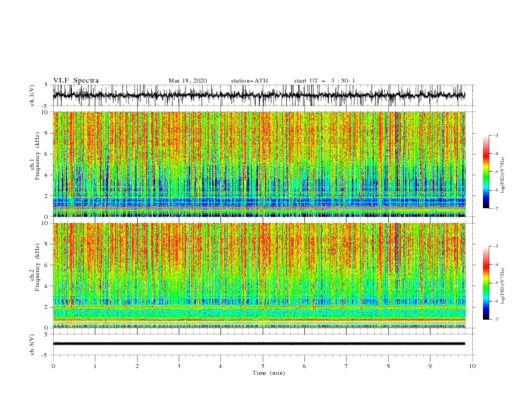Screen dimensions: 532x411
Task: Select the "ch.3(V)" axis label
Action: [32, 345]
